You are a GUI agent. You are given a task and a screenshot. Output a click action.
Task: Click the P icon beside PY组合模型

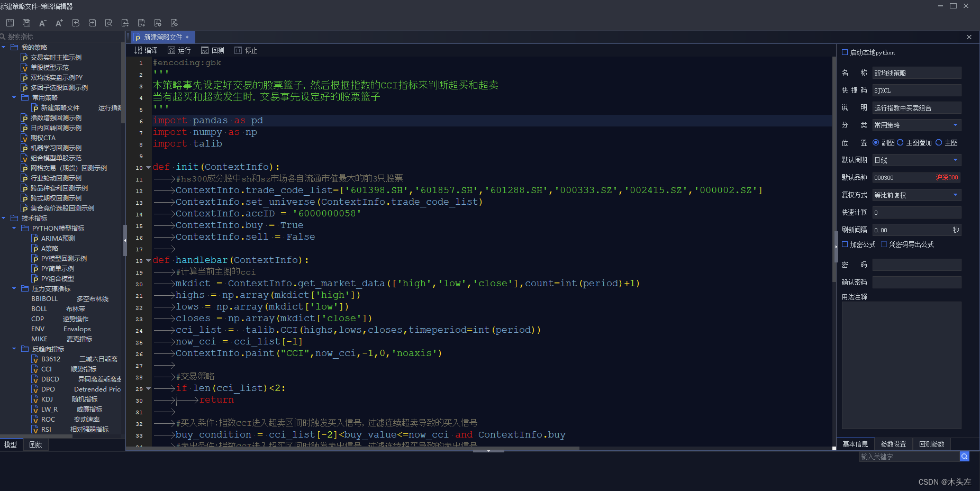[35, 279]
